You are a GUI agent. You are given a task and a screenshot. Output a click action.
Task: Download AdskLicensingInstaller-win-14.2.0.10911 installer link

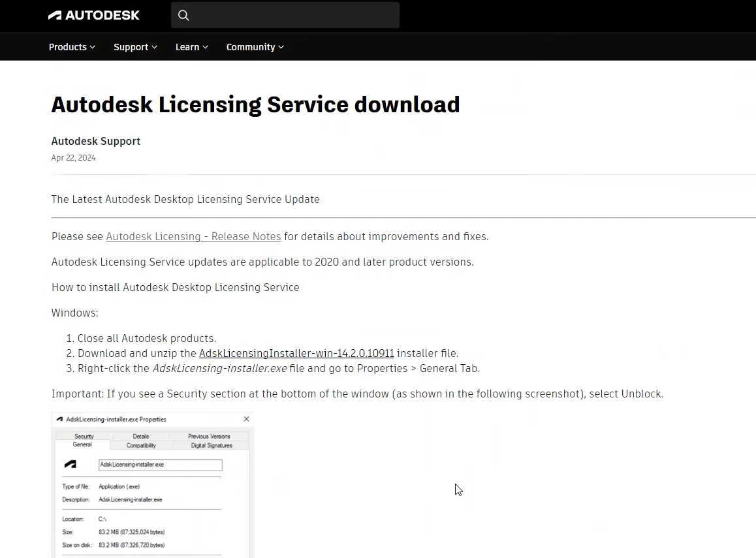296,353
